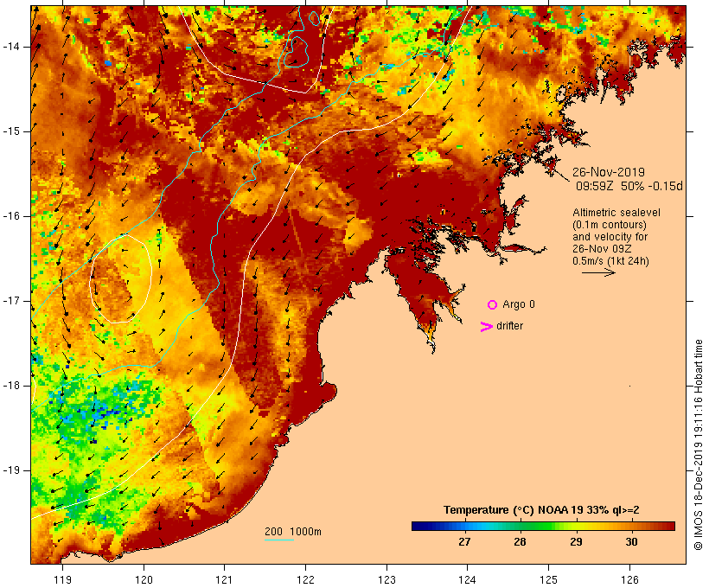
Task: Click the small cyan closed contour near -14
Action: [297, 52]
